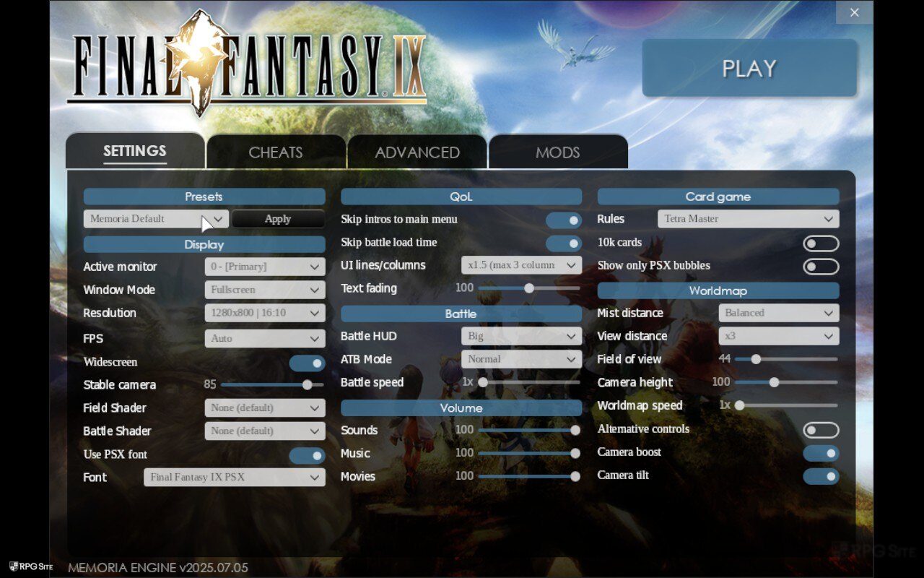
Task: Click the Display section header
Action: [204, 245]
